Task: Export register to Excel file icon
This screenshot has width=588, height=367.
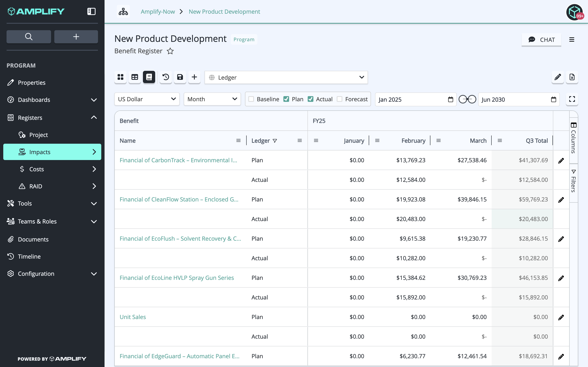Action: click(x=572, y=77)
